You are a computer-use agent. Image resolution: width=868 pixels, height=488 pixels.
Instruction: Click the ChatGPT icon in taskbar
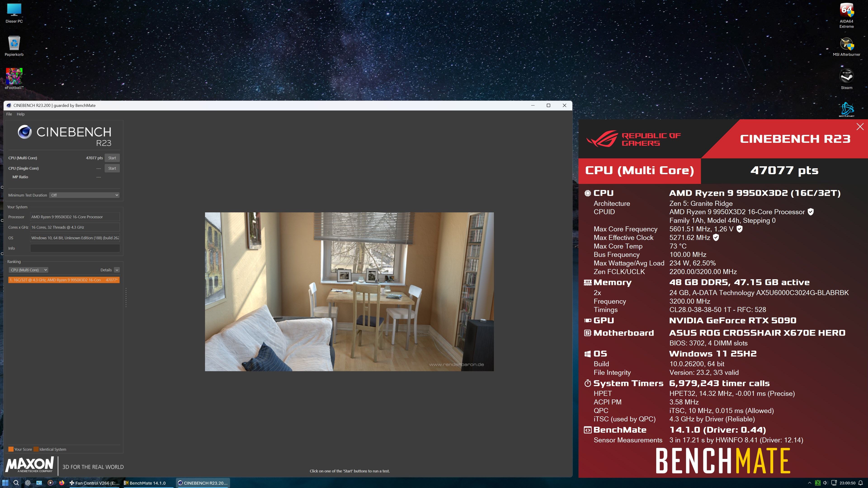click(28, 483)
